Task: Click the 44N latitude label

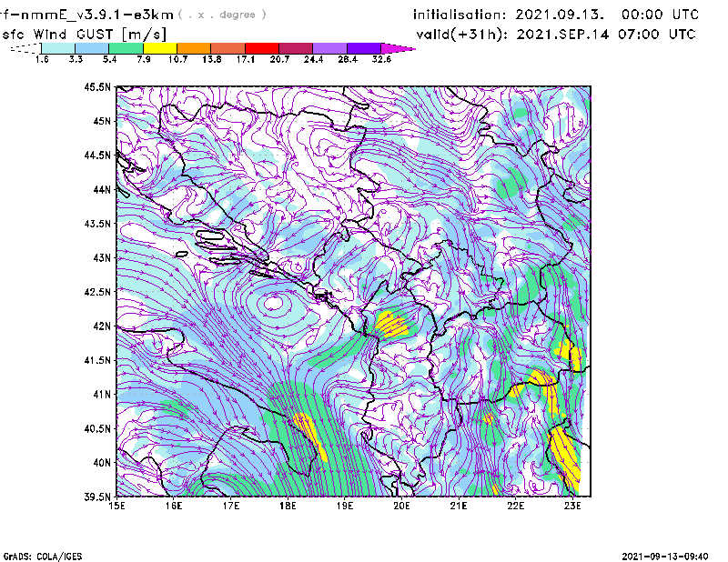Action: [x=102, y=189]
